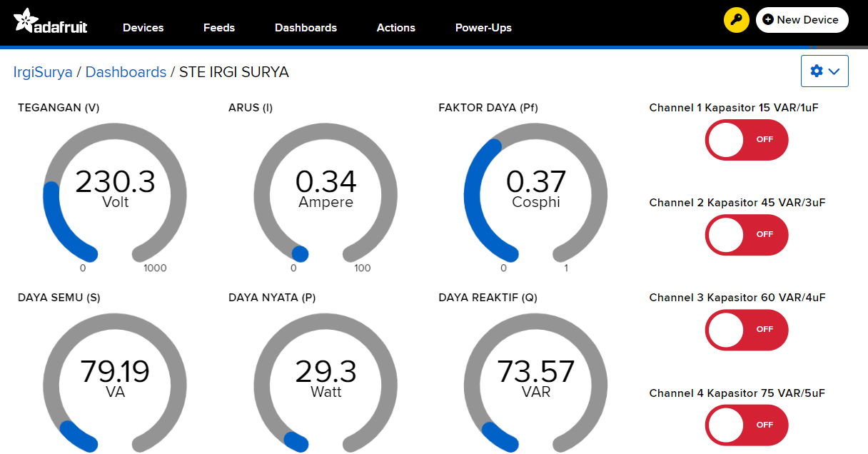The height and width of the screenshot is (454, 868).
Task: Switch on Channel 4 Kapasitor 75 VAR
Action: pyautogui.click(x=747, y=425)
